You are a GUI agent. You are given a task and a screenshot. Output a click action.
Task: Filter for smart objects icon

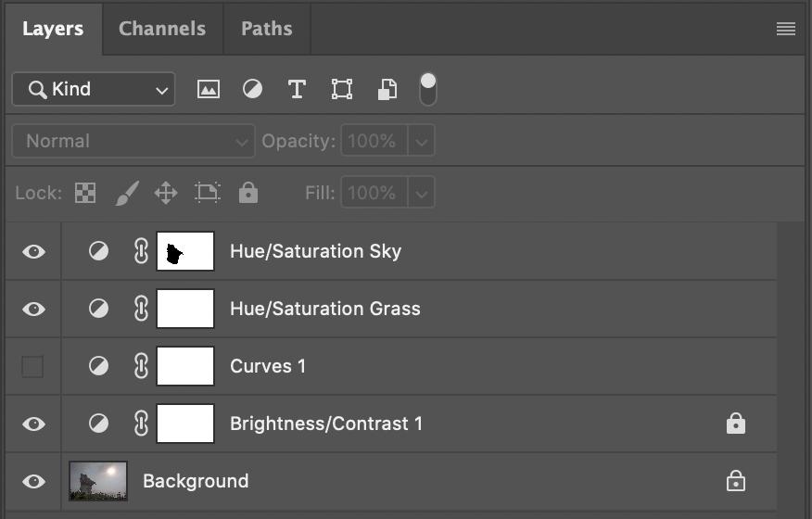tap(387, 89)
